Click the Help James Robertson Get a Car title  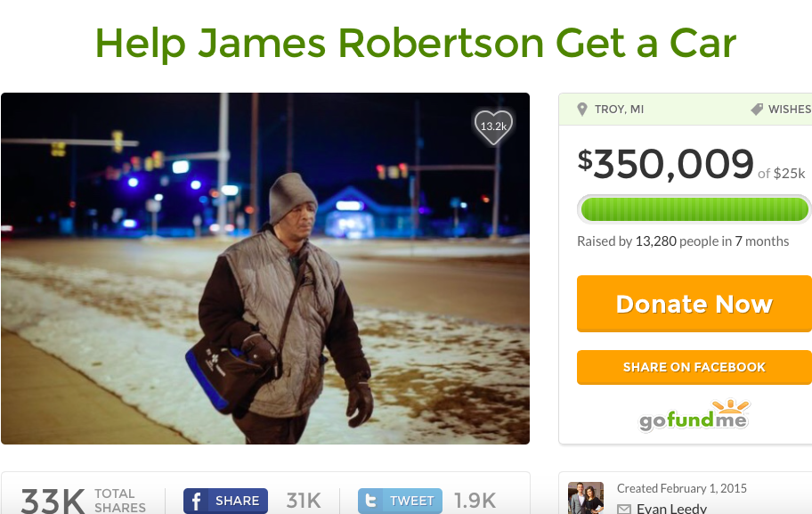click(415, 43)
